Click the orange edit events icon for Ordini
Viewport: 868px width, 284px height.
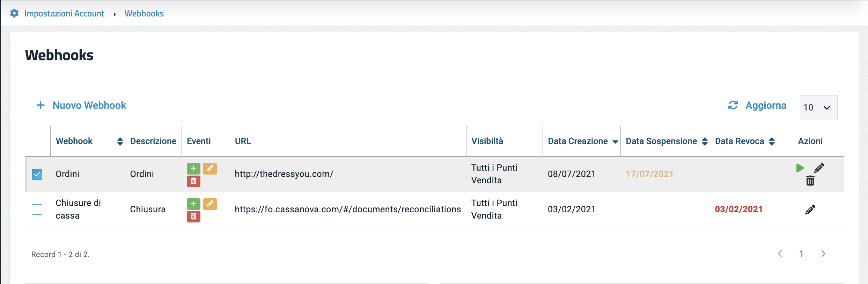click(x=210, y=169)
